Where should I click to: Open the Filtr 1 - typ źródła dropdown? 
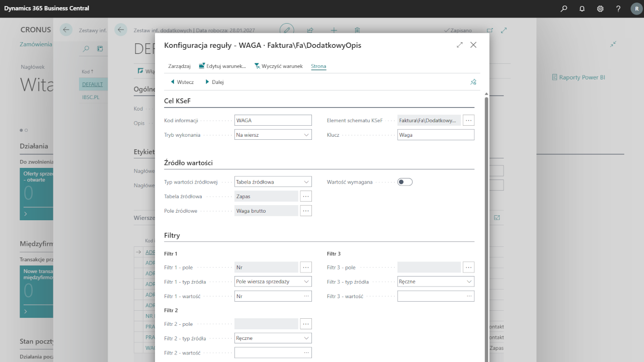pyautogui.click(x=274, y=282)
